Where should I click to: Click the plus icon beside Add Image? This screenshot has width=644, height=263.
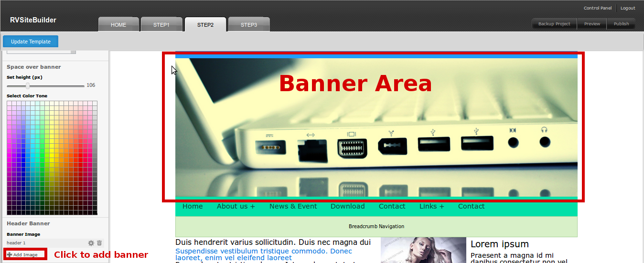click(10, 255)
